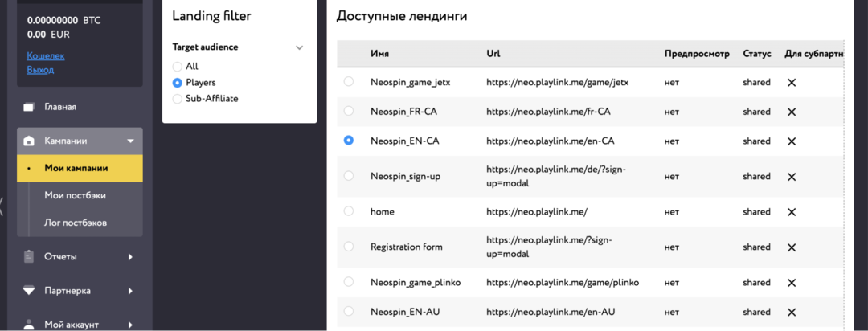The width and height of the screenshot is (868, 331).
Task: Click the Кампании house icon
Action: (30, 141)
